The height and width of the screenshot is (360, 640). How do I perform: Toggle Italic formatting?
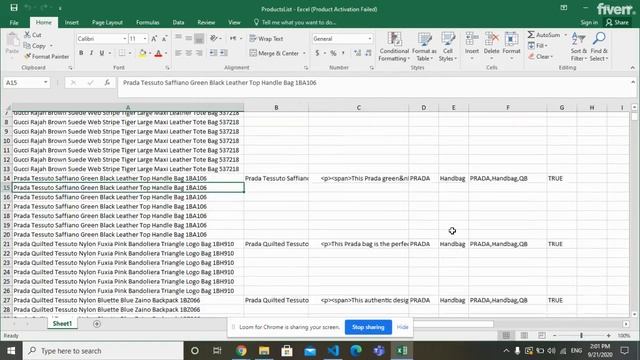click(x=91, y=53)
